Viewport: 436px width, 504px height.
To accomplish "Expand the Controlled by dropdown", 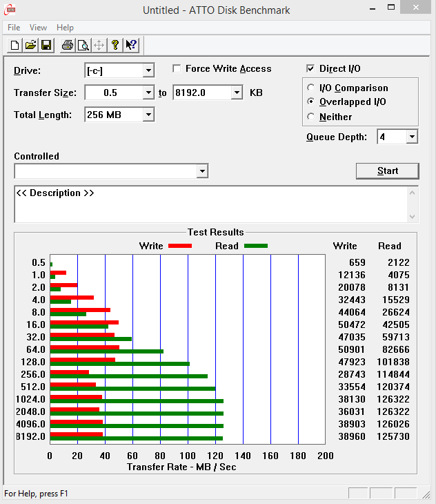I will point(202,171).
